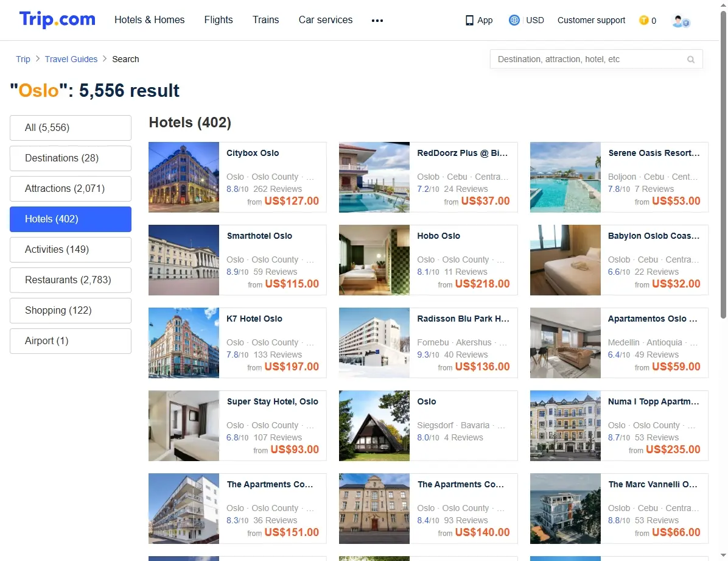Open Hobo Oslo title link
Viewport: 728px width, 561px height.
click(438, 236)
